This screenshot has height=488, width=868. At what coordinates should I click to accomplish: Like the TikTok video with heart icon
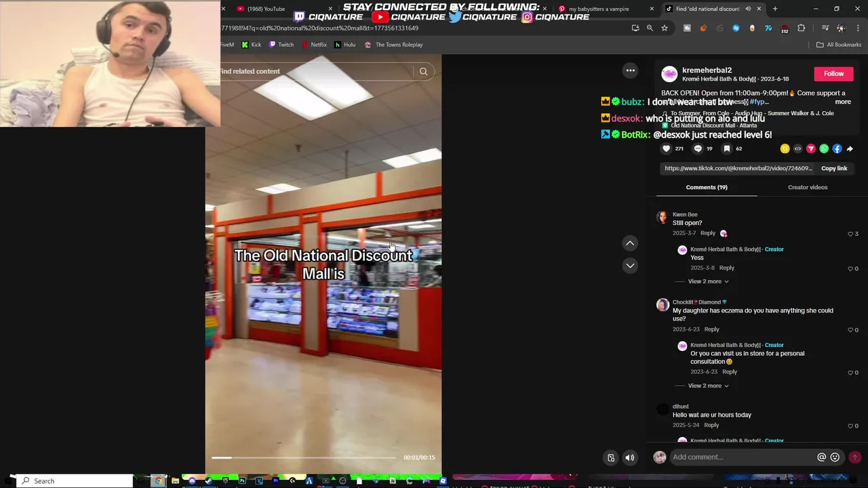(667, 148)
